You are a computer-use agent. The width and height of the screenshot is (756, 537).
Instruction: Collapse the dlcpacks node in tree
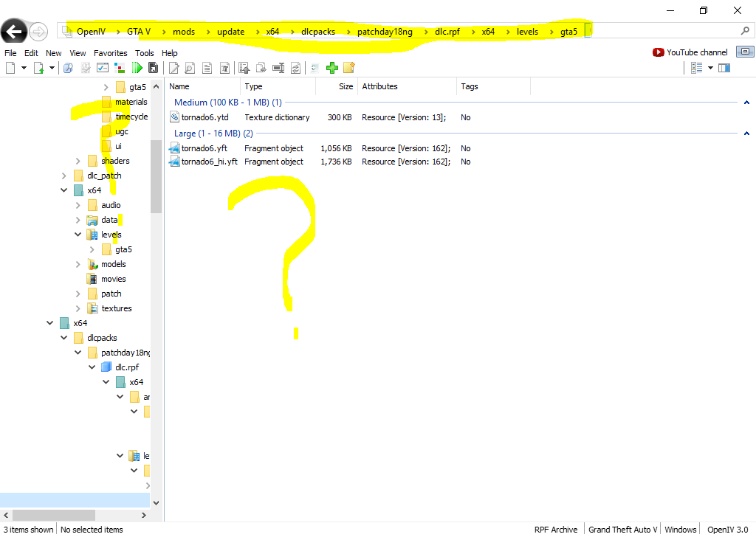63,338
